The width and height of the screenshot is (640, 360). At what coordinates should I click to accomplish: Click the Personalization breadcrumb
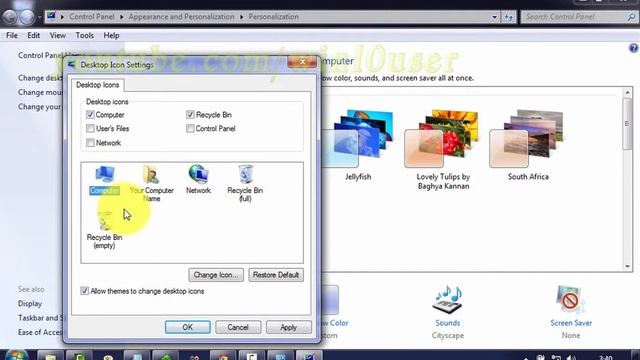[273, 17]
